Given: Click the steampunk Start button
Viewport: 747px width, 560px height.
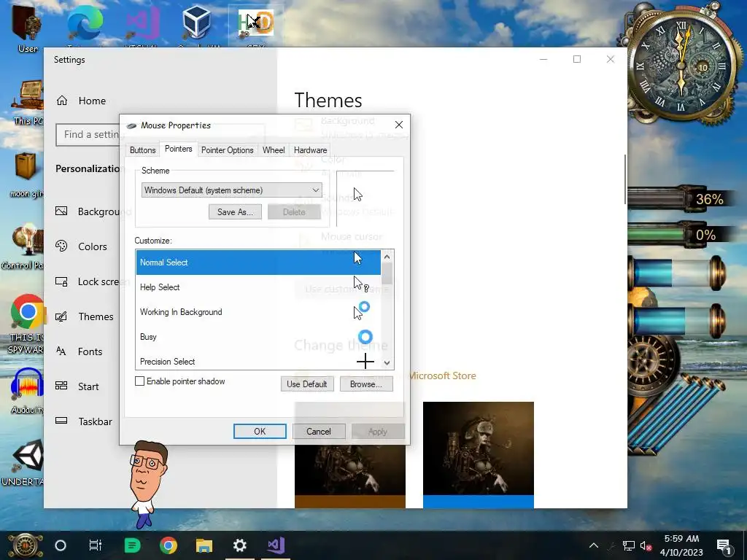Looking at the screenshot, I should [24, 545].
